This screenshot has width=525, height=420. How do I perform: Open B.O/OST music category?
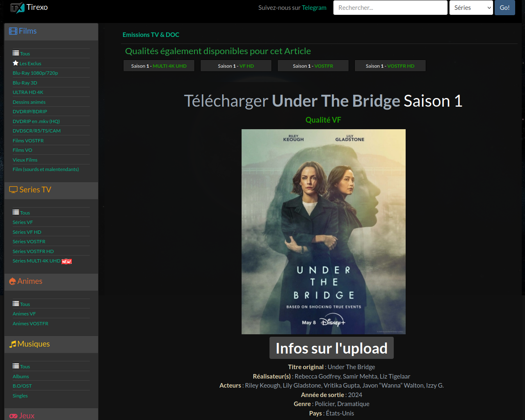22,386
